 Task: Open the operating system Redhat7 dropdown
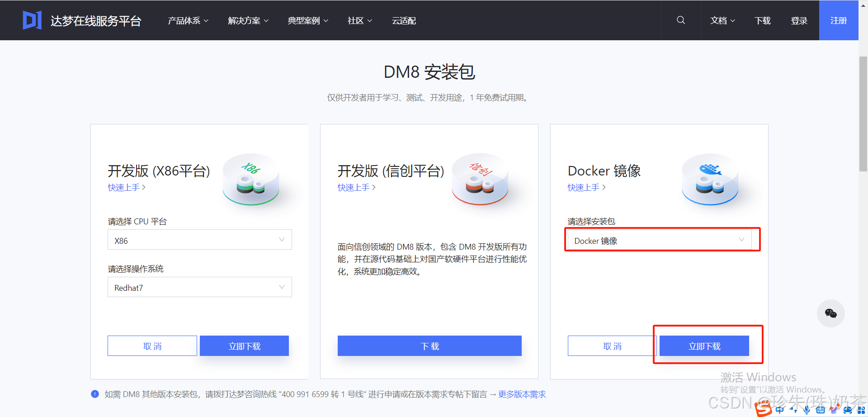pos(200,287)
